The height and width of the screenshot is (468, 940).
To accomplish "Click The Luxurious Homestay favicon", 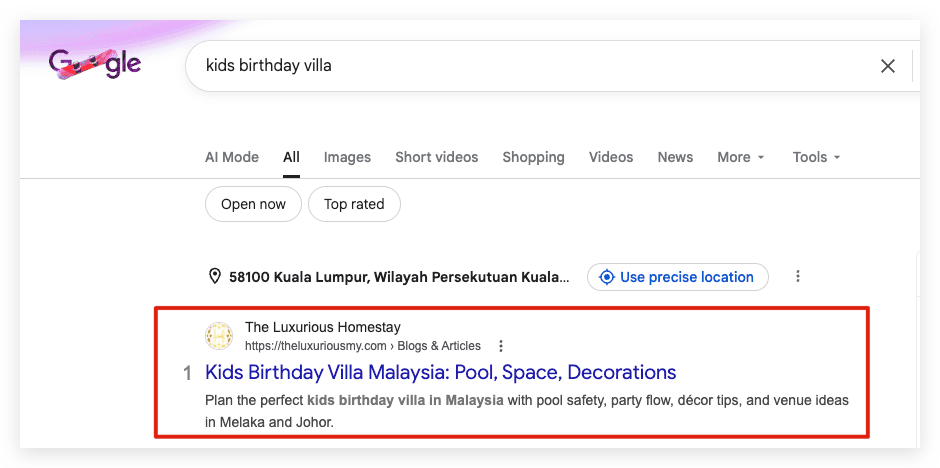I will [x=219, y=336].
